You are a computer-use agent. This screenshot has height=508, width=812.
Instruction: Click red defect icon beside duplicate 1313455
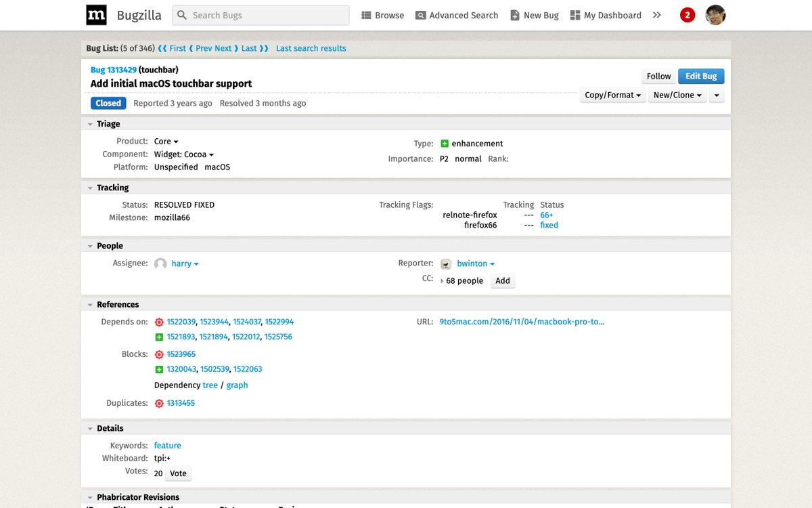[x=159, y=404]
